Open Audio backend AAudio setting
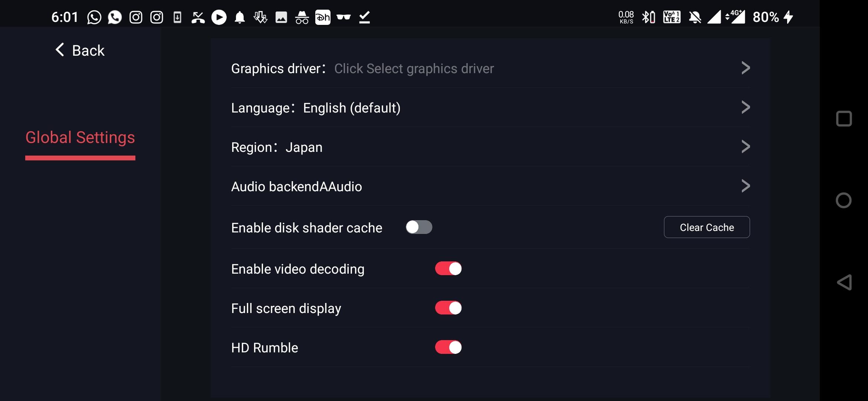Screen dimensions: 868x401 (490, 187)
